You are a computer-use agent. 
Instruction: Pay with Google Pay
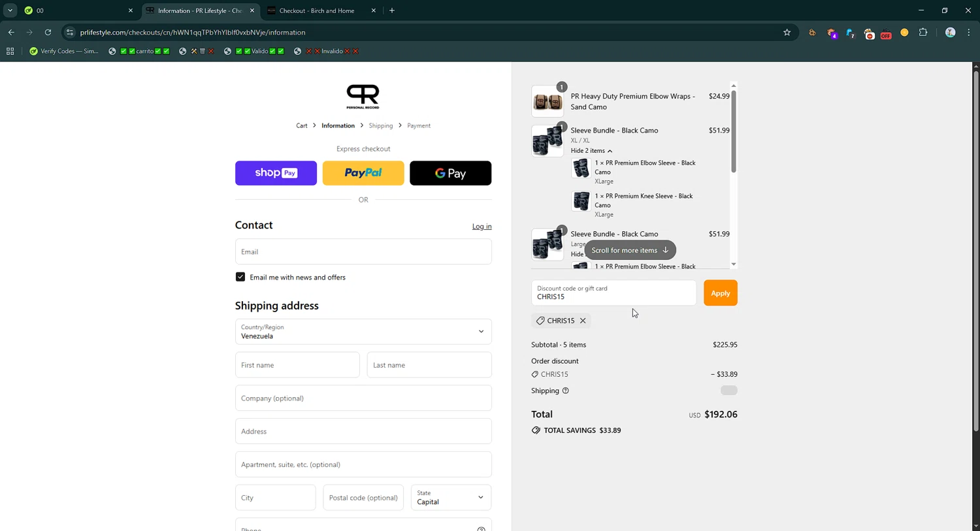(x=450, y=173)
